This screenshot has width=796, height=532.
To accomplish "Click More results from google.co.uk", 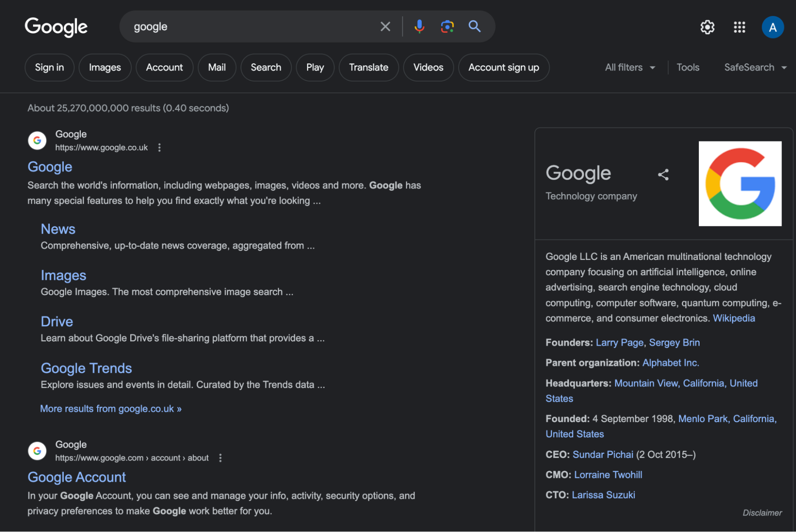I will pos(111,409).
